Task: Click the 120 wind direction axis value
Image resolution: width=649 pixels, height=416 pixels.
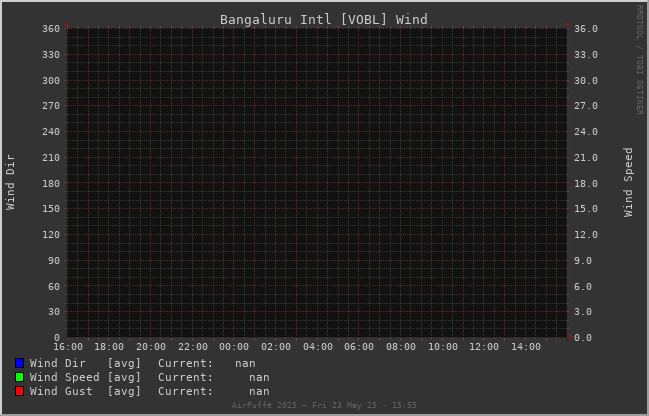Action: pos(51,235)
